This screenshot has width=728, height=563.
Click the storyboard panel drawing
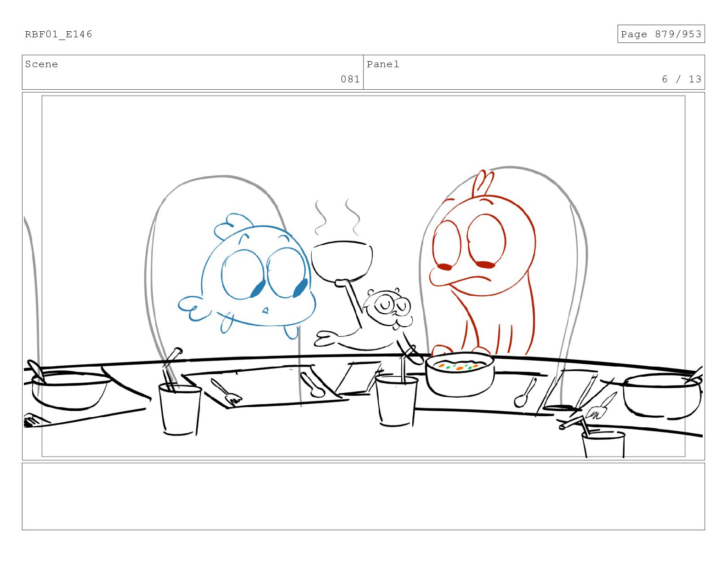[363, 276]
